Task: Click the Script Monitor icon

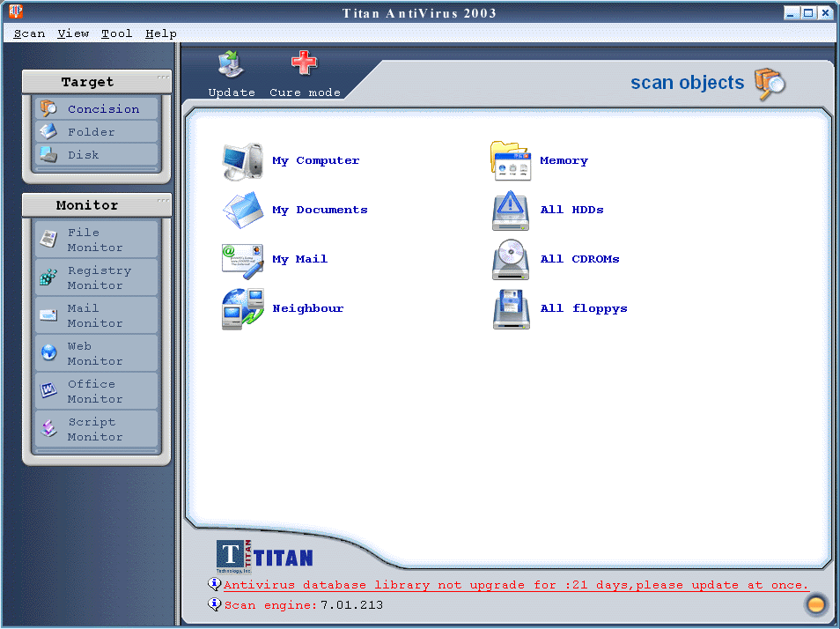Action: coord(48,429)
